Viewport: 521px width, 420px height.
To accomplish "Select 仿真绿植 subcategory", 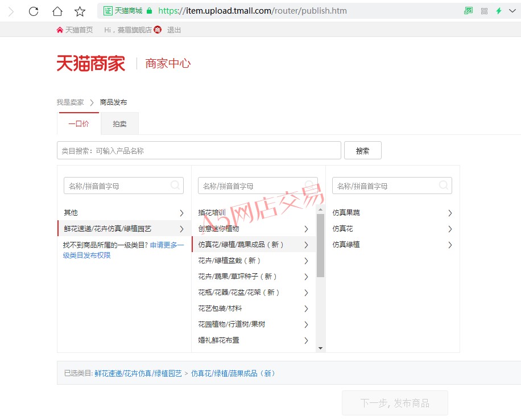I will [392, 244].
